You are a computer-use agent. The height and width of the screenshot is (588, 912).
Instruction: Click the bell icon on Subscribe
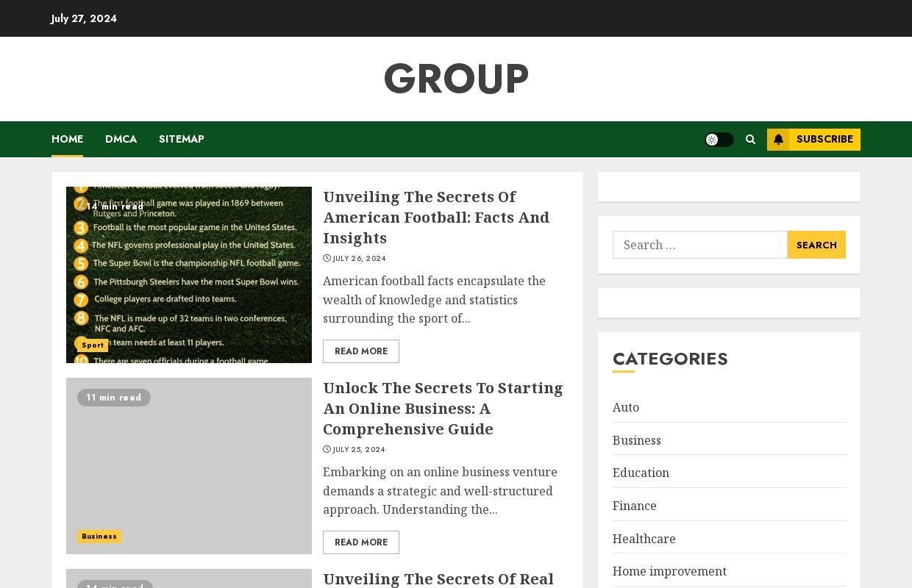(x=778, y=140)
